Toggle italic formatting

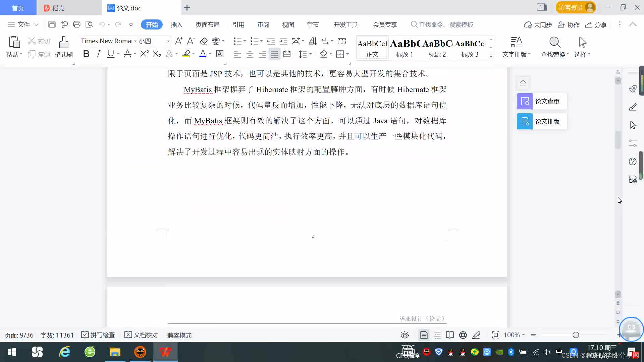click(x=98, y=54)
